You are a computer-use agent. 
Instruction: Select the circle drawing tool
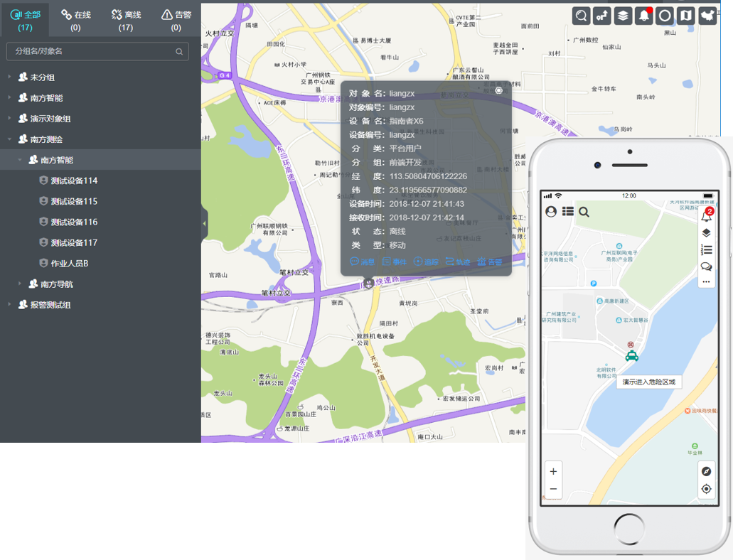click(665, 16)
